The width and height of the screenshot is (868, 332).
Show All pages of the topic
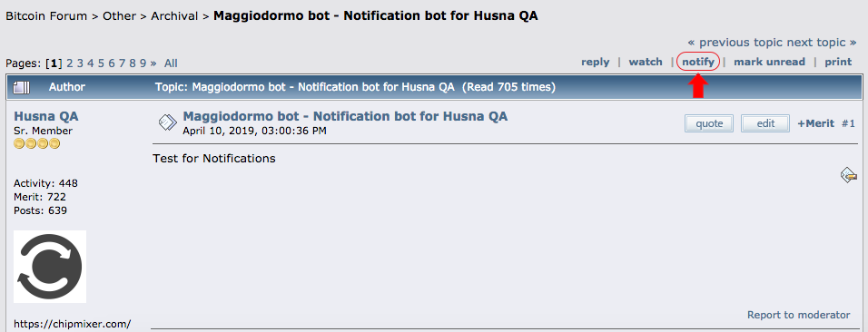[171, 63]
